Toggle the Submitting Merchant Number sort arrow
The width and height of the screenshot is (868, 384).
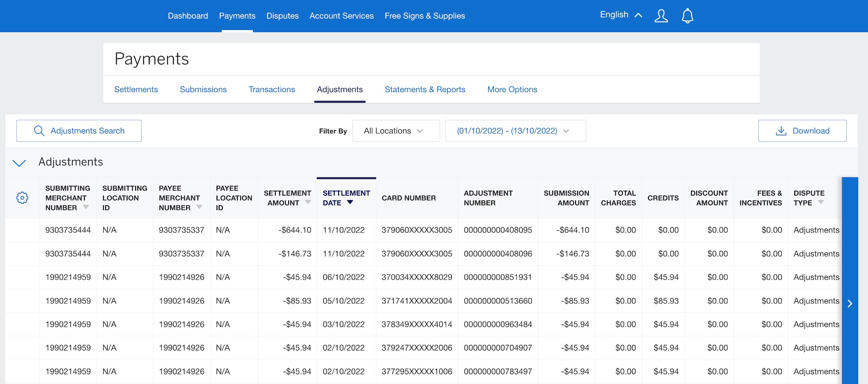pyautogui.click(x=86, y=207)
